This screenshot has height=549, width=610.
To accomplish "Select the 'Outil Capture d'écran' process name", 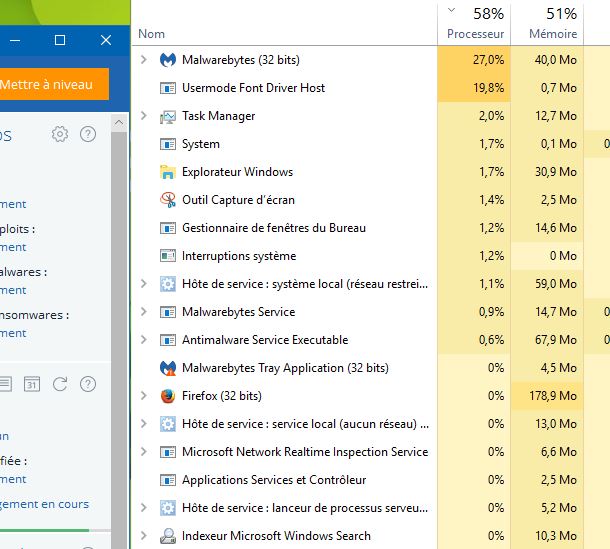I will 238,200.
